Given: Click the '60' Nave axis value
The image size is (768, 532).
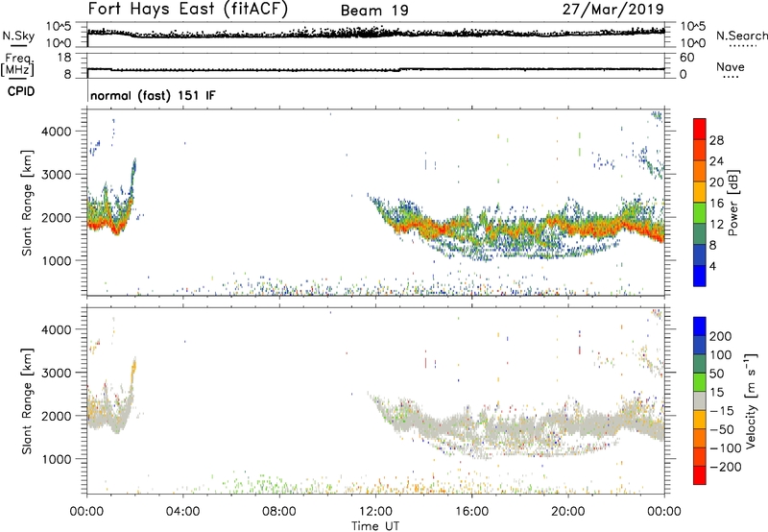Looking at the screenshot, I should pos(687,58).
